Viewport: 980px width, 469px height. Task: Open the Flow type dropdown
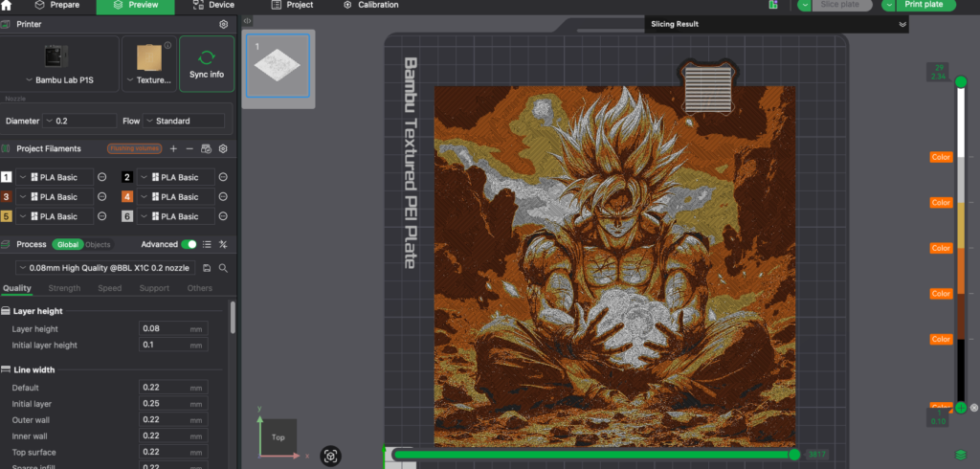pos(184,122)
